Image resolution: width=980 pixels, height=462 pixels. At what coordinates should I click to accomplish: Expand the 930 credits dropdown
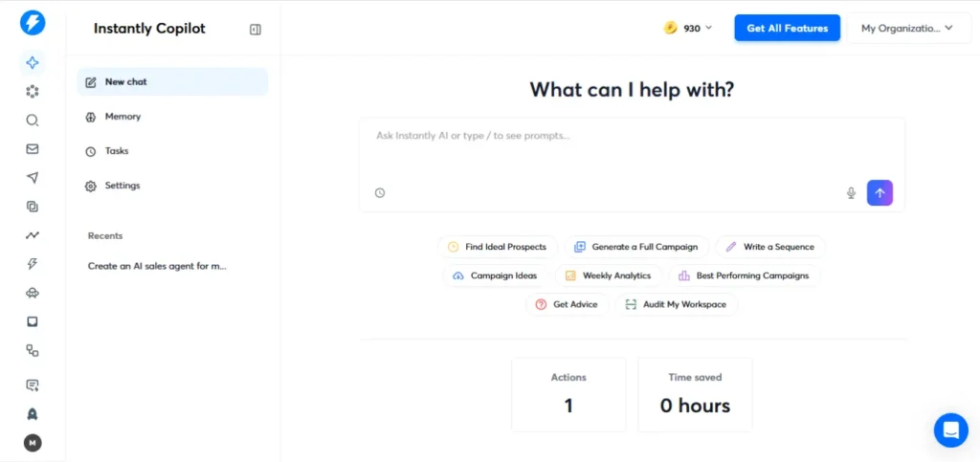point(688,28)
